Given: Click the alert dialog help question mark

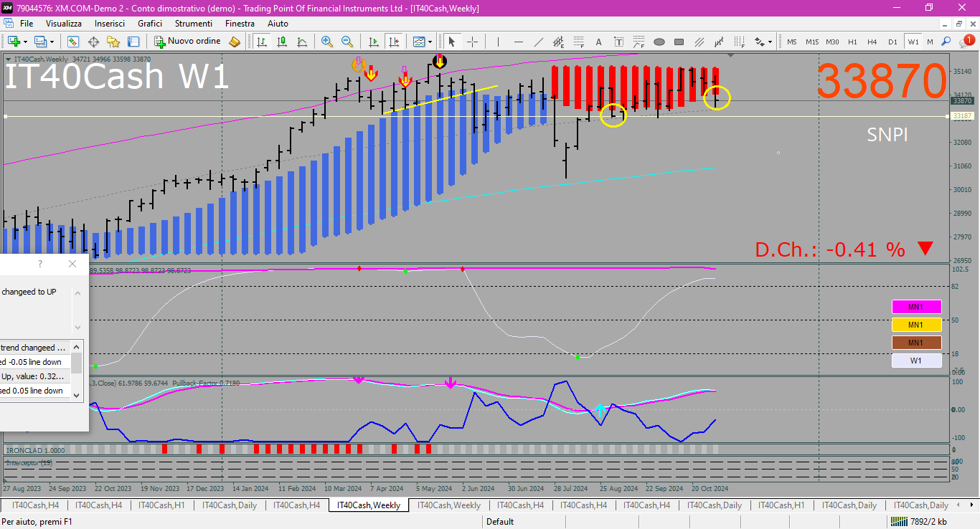Looking at the screenshot, I should pyautogui.click(x=40, y=264).
